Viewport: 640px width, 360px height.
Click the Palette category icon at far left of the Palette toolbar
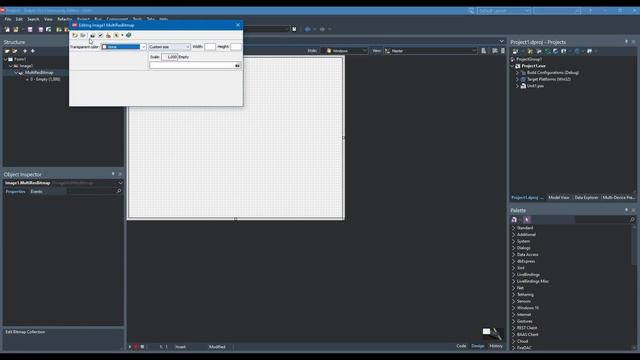click(x=514, y=220)
